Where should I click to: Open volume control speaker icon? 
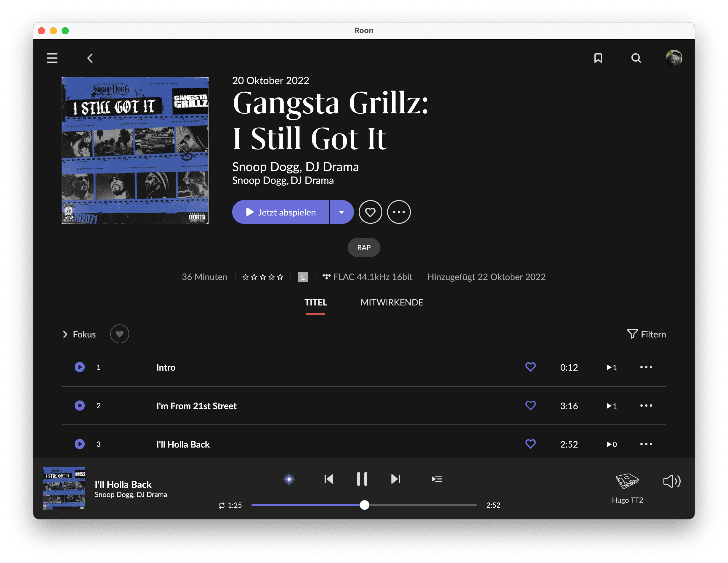671,481
